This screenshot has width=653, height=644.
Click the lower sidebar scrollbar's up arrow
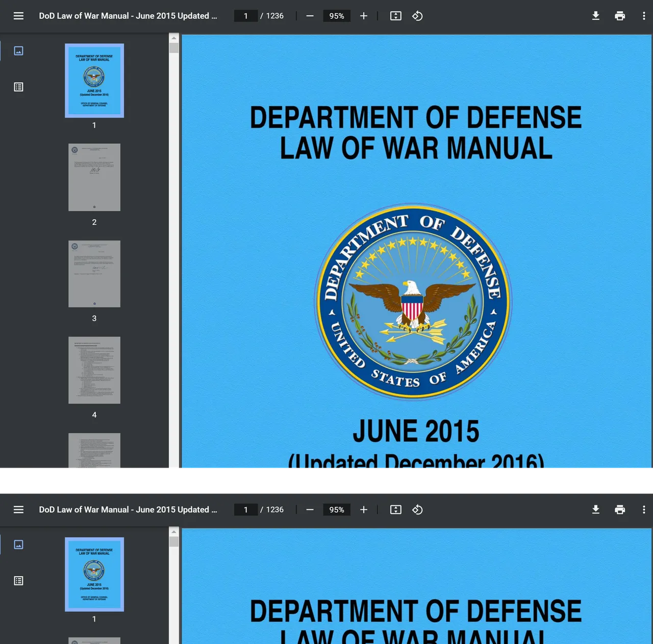[174, 531]
